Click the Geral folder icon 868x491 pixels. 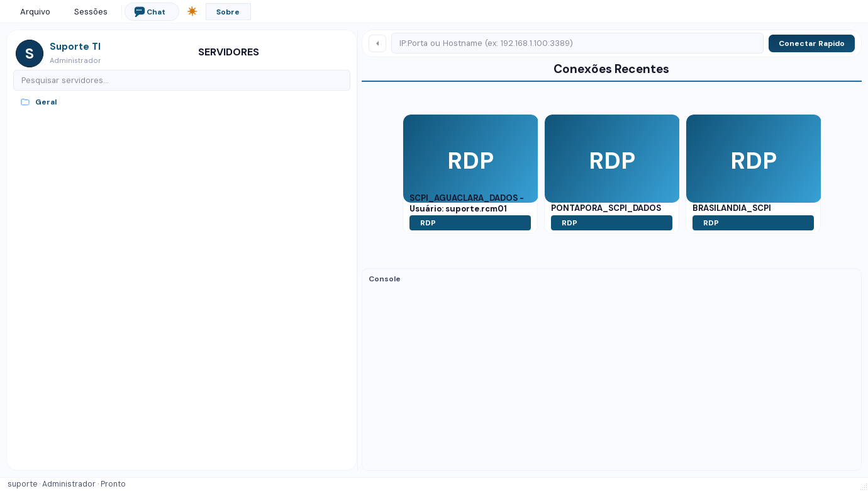25,102
